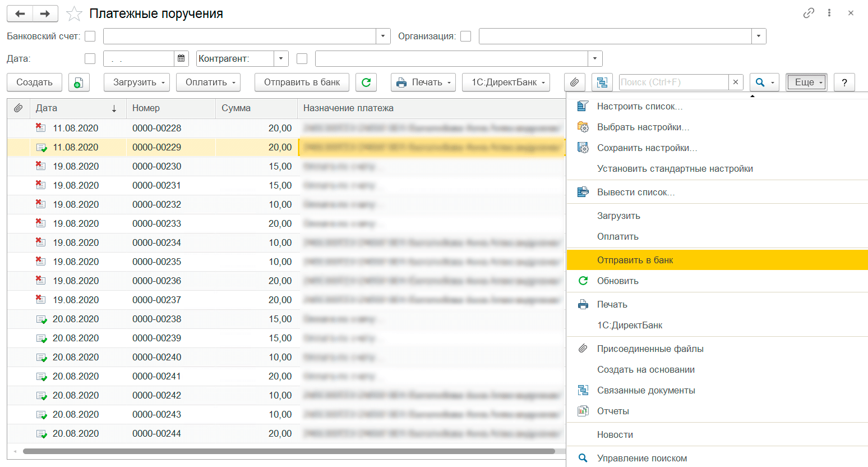
Task: Click the create-by-copying document icon
Action: pyautogui.click(x=79, y=83)
